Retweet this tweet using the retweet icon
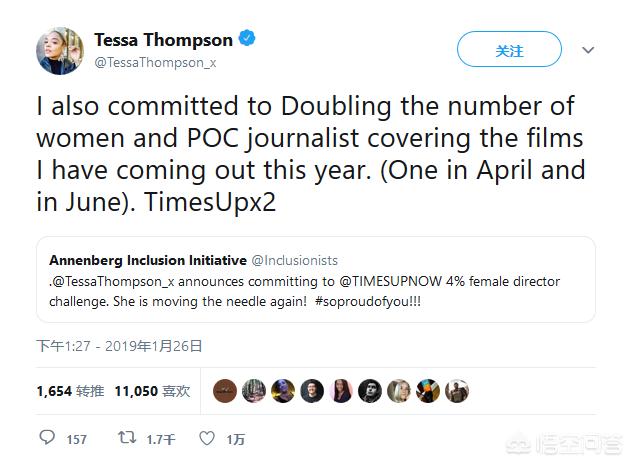This screenshot has width=634, height=466. (127, 438)
